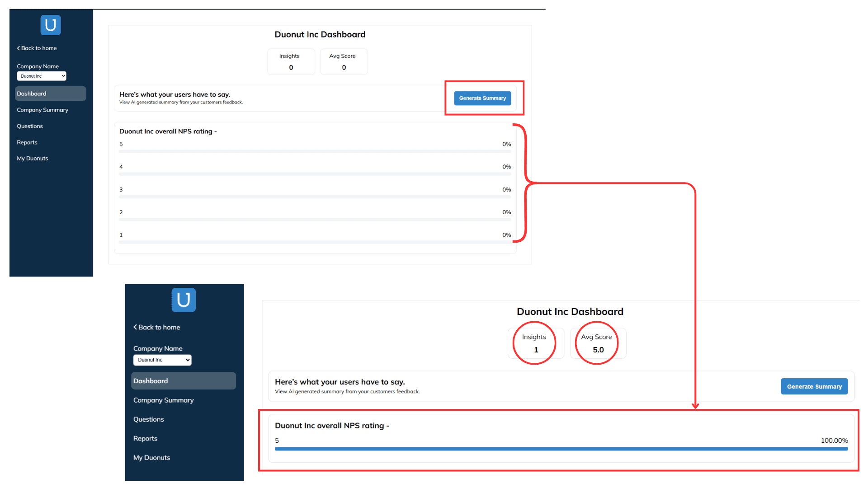The height and width of the screenshot is (488, 868).
Task: Select Questions in lower sidebar
Action: (x=148, y=419)
